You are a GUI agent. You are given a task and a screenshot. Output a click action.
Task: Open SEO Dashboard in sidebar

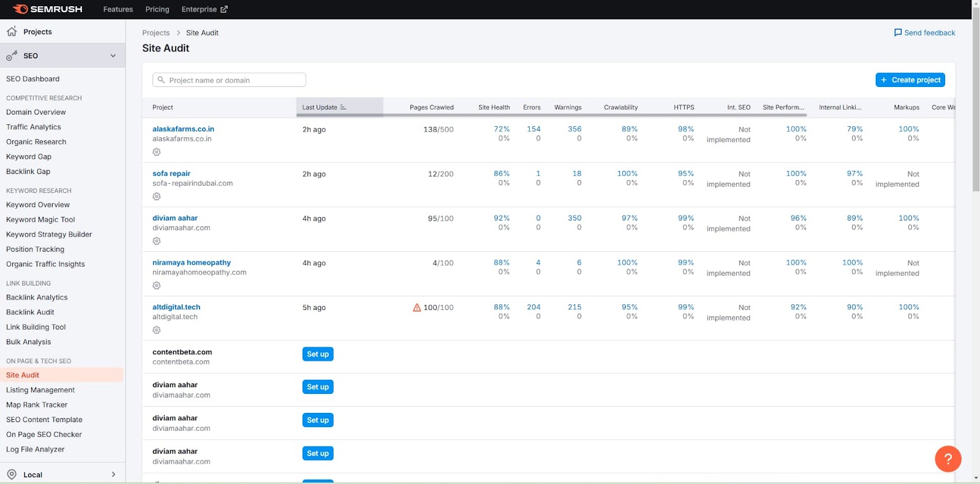pos(33,79)
